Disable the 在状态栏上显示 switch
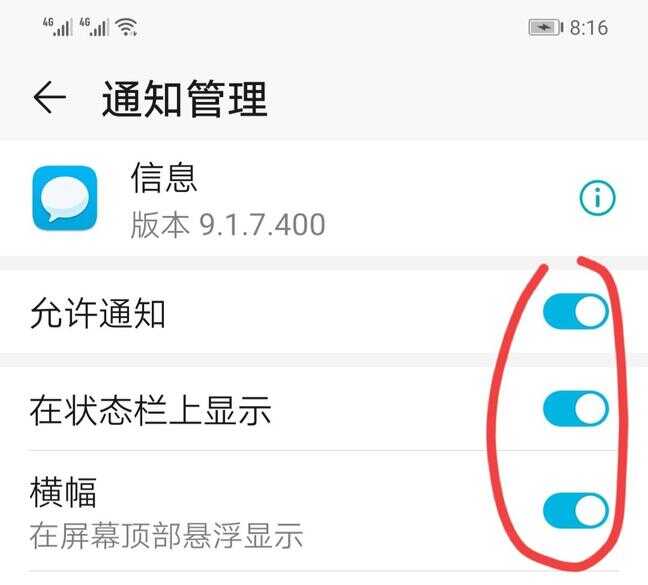This screenshot has height=585, width=648. [576, 409]
